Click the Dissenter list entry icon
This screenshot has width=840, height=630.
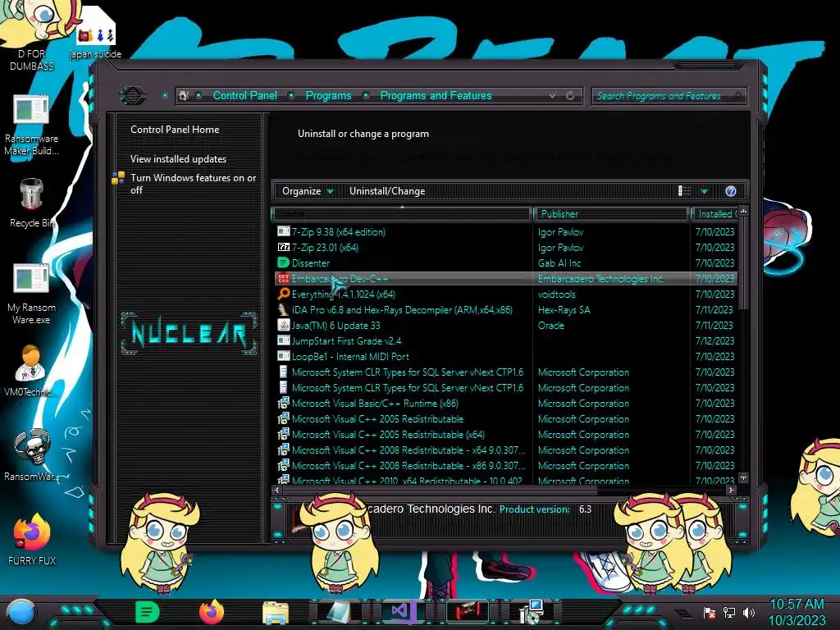[x=283, y=263]
